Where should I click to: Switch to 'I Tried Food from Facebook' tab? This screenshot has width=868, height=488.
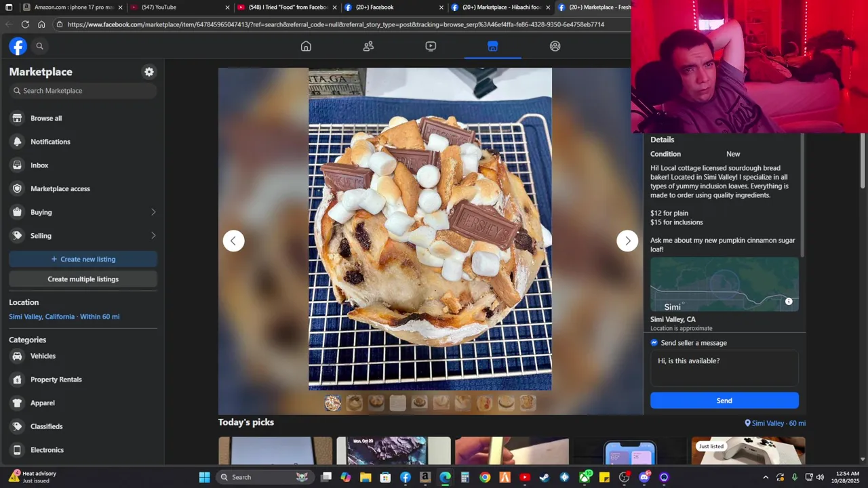point(286,7)
